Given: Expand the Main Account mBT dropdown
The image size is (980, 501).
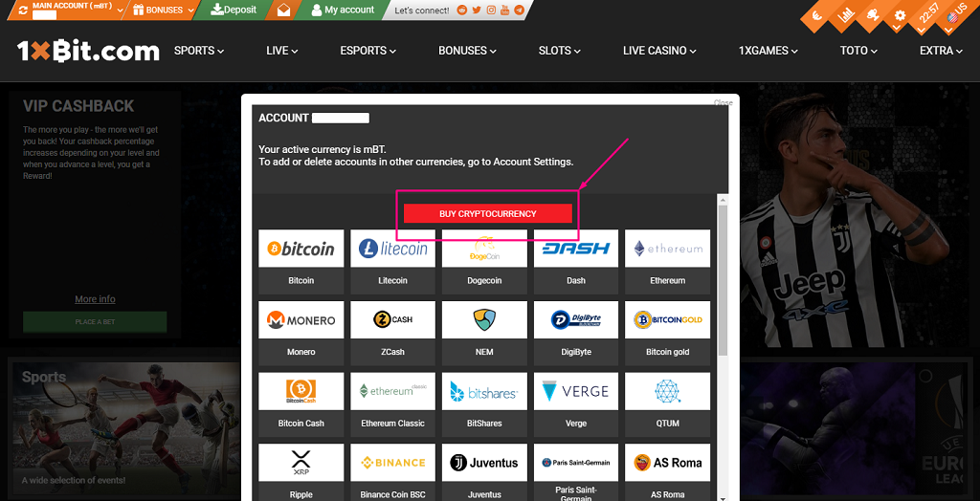Looking at the screenshot, I should point(67,11).
